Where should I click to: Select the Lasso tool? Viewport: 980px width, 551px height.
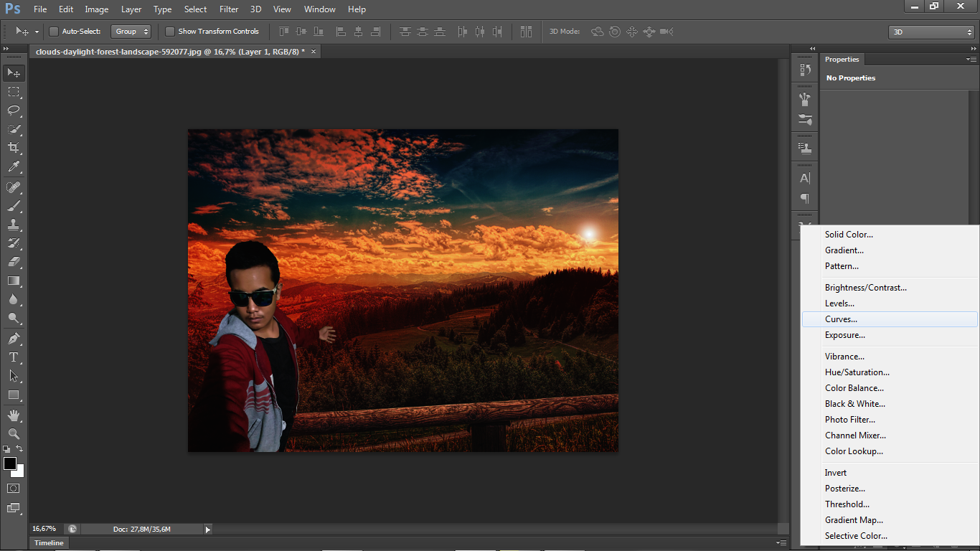tap(14, 110)
